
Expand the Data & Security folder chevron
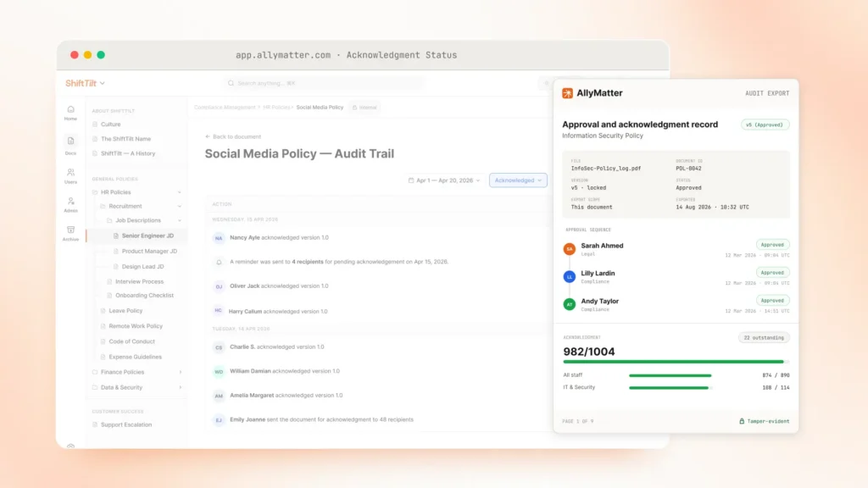point(181,388)
